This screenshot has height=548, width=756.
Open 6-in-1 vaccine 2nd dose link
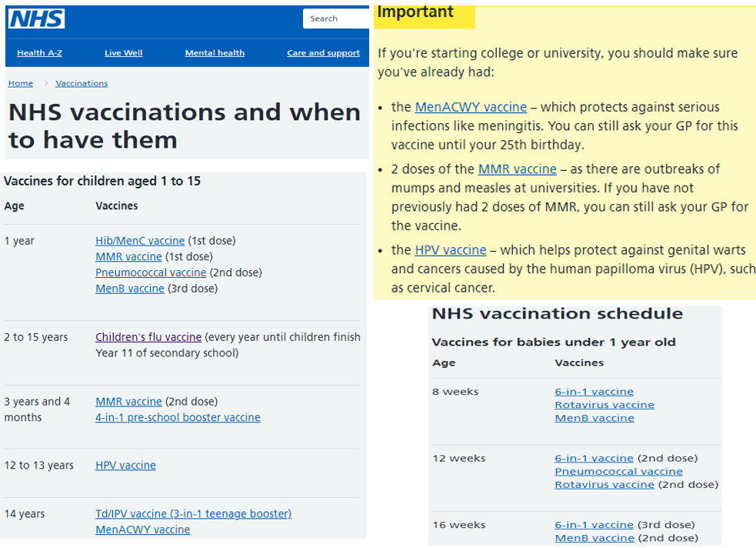click(594, 458)
